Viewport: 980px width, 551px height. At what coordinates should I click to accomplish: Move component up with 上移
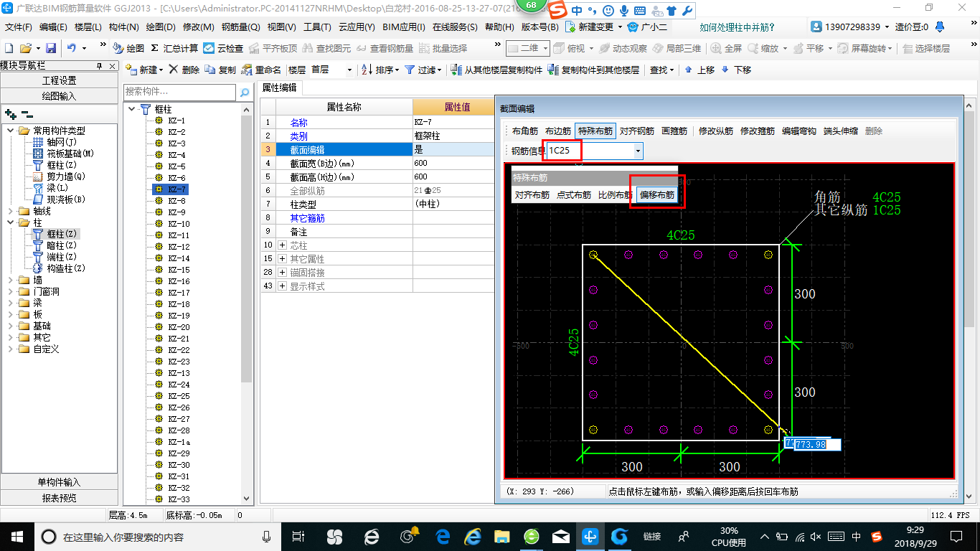[x=699, y=70]
